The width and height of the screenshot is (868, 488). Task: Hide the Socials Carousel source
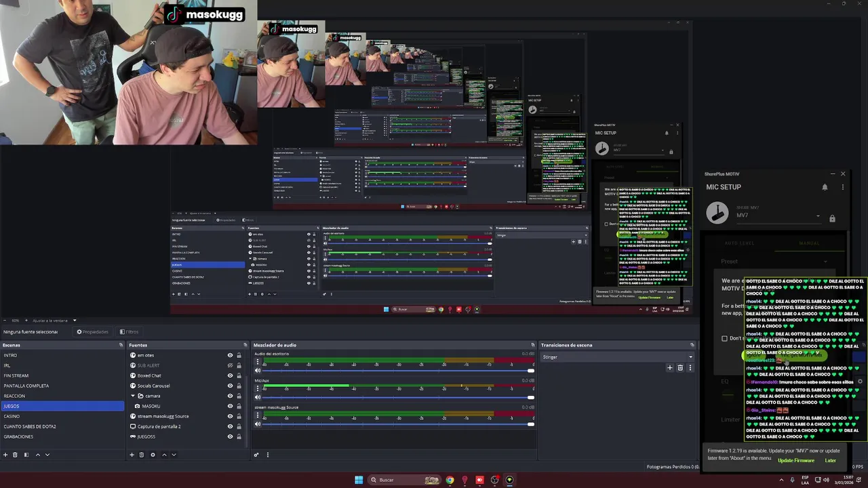tap(230, 386)
